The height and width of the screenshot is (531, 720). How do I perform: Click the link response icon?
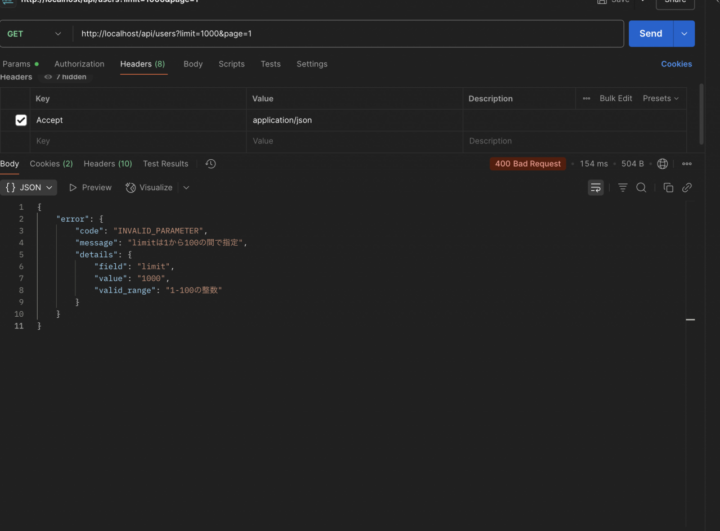coord(686,187)
